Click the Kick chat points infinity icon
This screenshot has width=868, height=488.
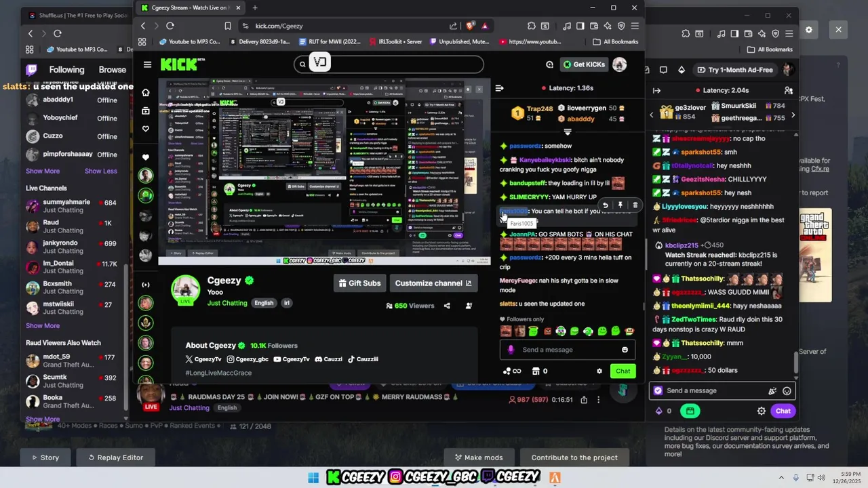(x=511, y=371)
